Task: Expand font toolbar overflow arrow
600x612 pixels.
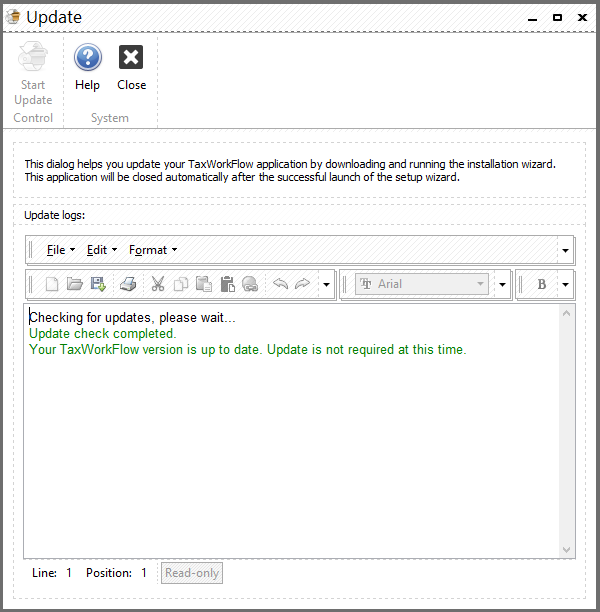Action: tap(502, 285)
